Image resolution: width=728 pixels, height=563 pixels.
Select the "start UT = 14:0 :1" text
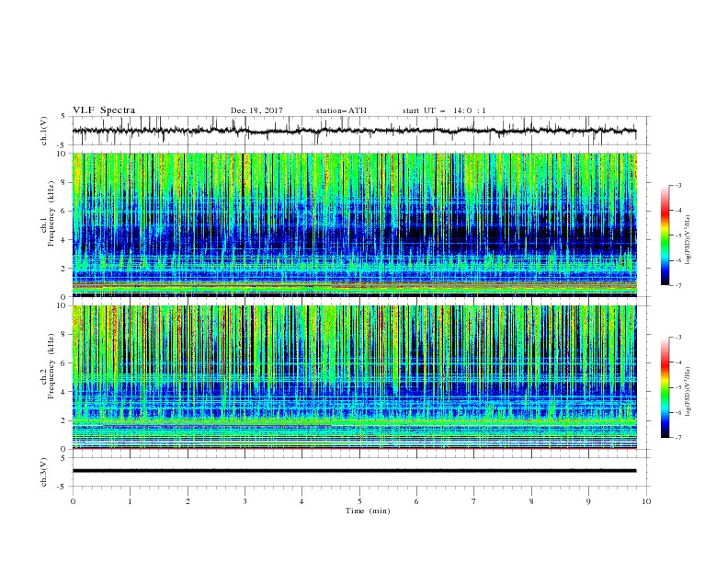pyautogui.click(x=443, y=110)
